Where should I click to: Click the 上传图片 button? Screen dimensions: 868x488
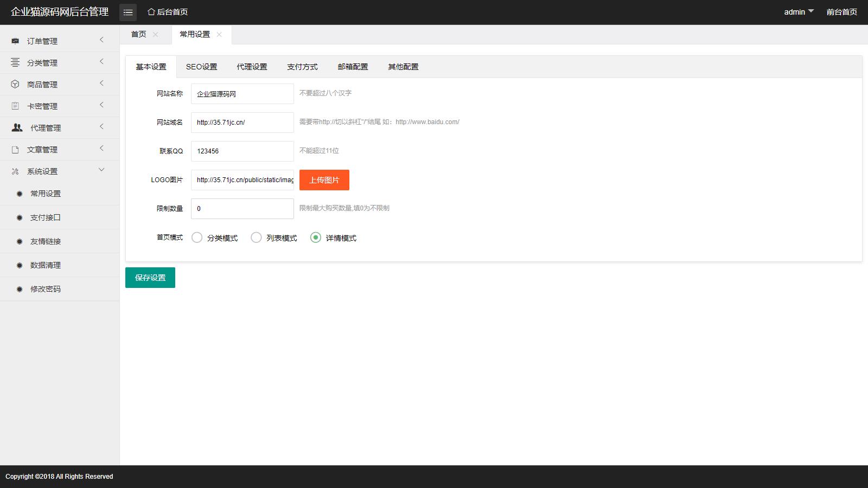click(x=324, y=180)
